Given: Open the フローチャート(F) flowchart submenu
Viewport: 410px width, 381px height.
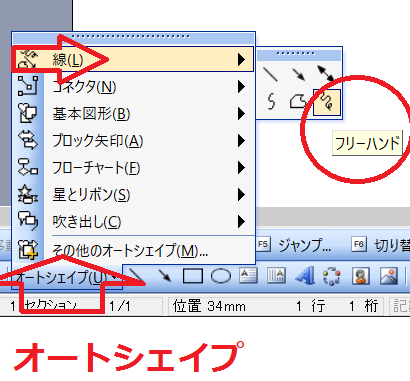Looking at the screenshot, I should (133, 168).
